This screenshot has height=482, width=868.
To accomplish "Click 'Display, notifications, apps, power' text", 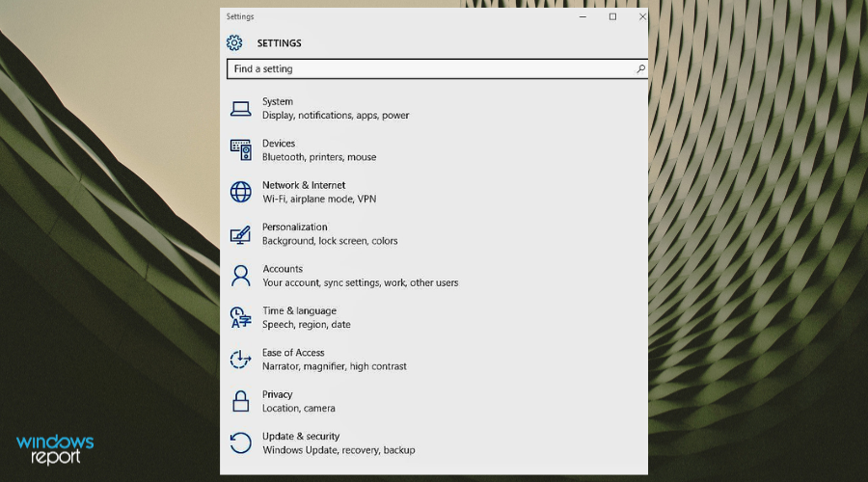I will pyautogui.click(x=336, y=115).
